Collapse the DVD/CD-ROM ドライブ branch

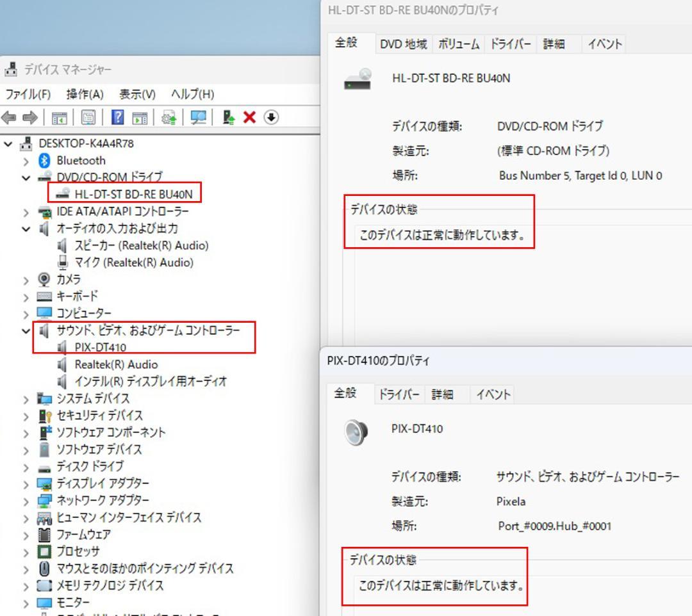[x=26, y=177]
